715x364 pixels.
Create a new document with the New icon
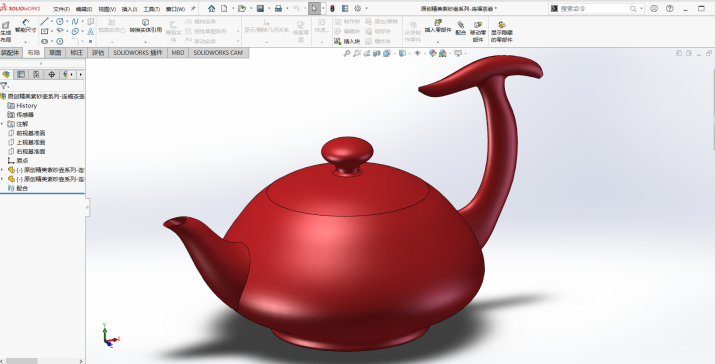224,8
